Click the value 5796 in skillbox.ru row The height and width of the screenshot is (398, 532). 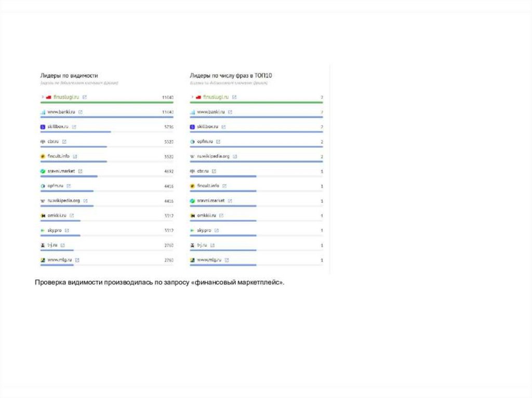point(169,127)
